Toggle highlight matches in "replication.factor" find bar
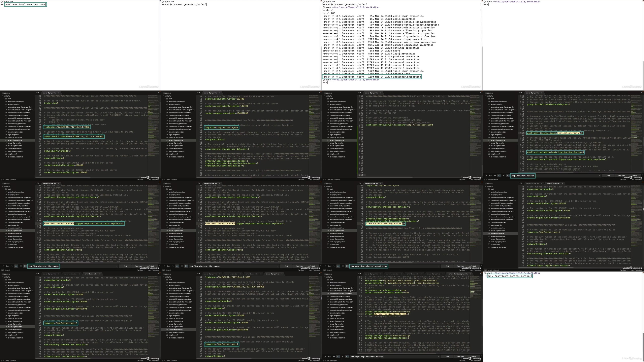The height and width of the screenshot is (362, 644). click(508, 176)
